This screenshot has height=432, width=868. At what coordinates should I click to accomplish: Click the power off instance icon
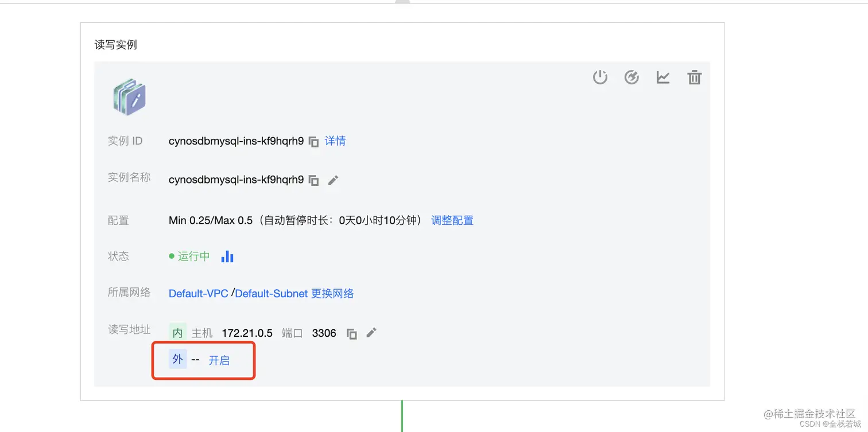(x=600, y=77)
